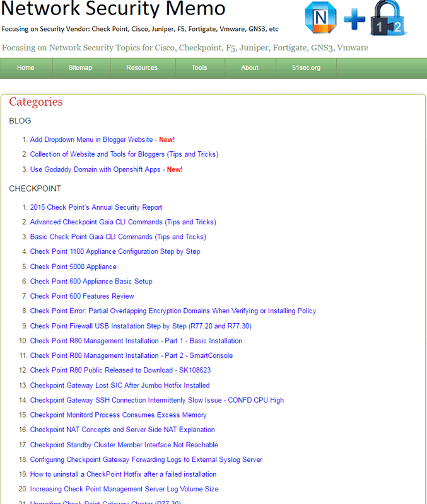
Task: Open Gateway Lost SIC After Jumbo Hotfix
Action: pyautogui.click(x=120, y=386)
